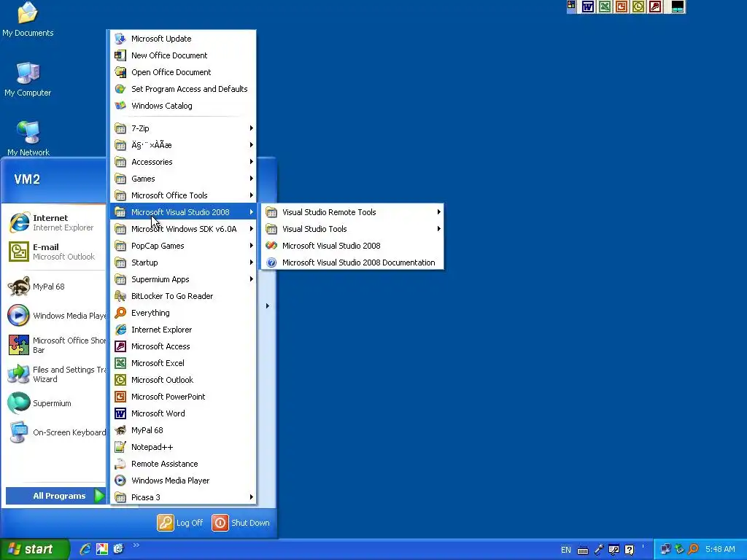Select My Computer desktop icon
Viewport: 747px width, 560px height.
click(28, 79)
